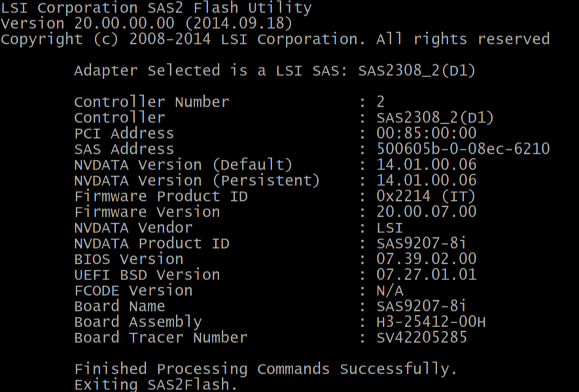Click the FCODE Version value N/A

390,291
